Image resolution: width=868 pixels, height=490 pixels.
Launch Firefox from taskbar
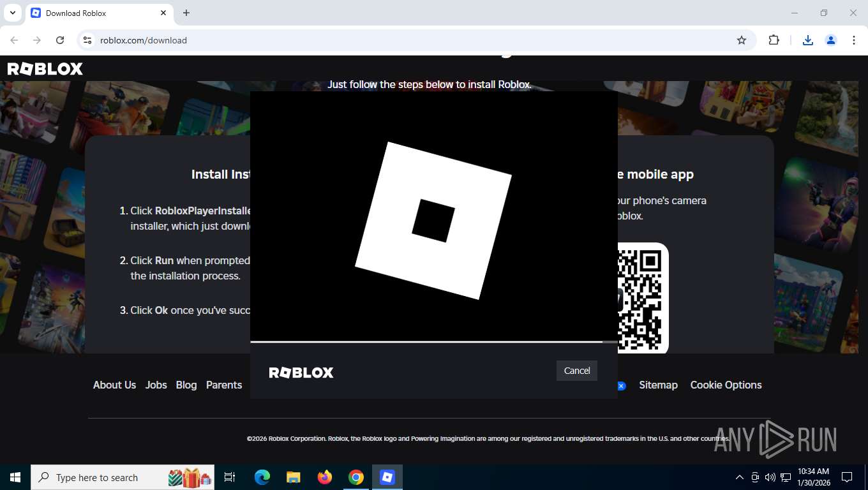point(325,477)
